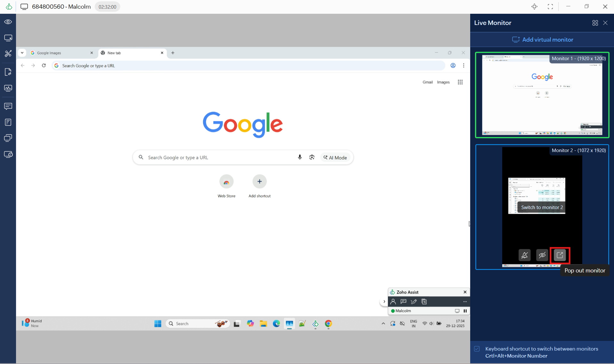Image resolution: width=614 pixels, height=364 pixels.
Task: Close the Live Monitor panel
Action: (605, 23)
